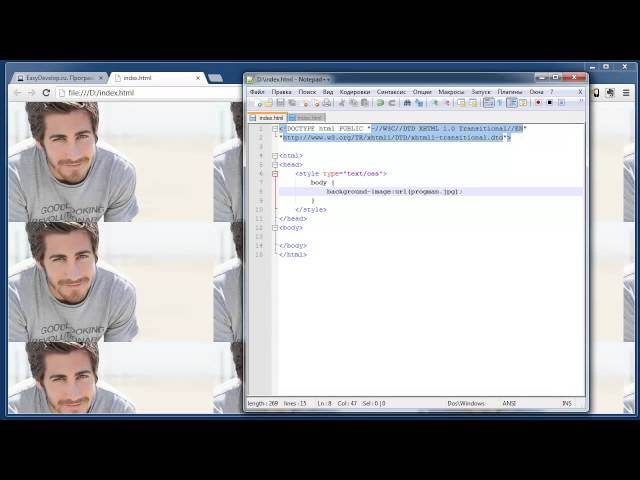Image resolution: width=640 pixels, height=480 pixels.
Task: Undo with the green arrow icon
Action: 380,103
